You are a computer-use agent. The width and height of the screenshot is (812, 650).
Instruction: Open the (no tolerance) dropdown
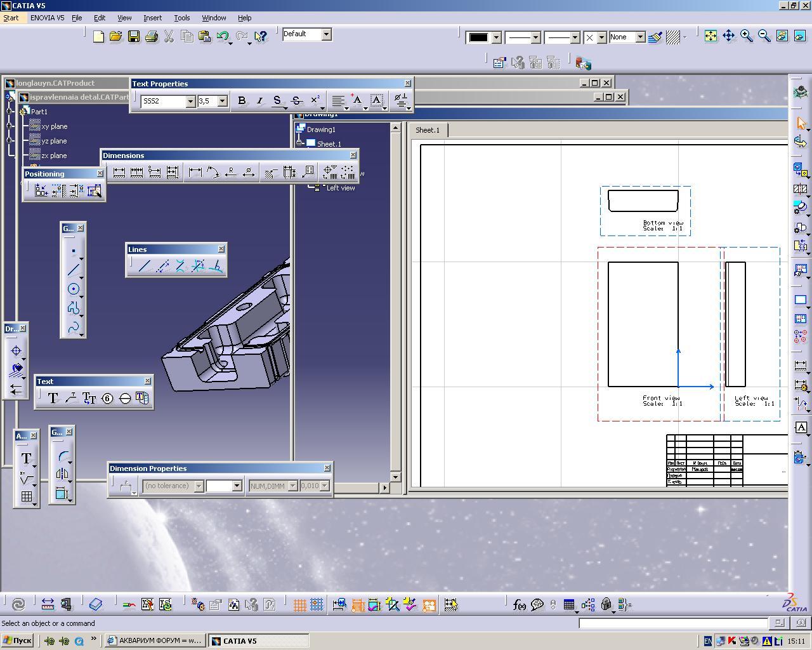[x=199, y=486]
